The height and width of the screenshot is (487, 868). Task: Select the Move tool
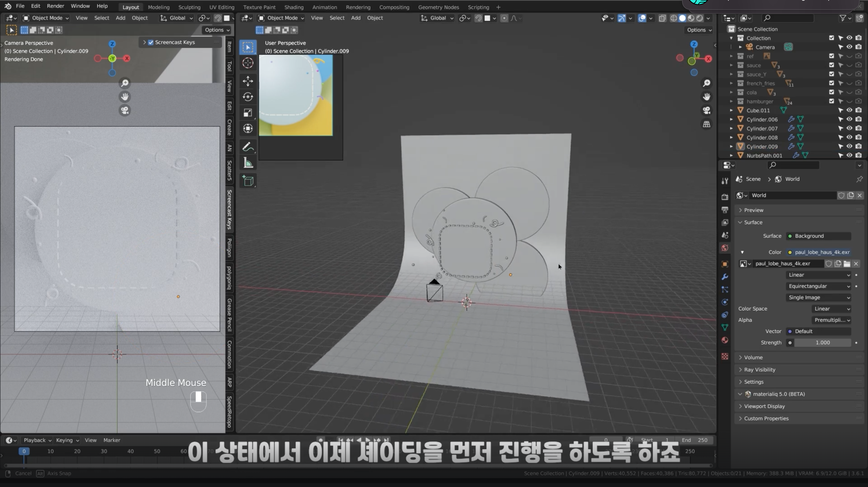coord(248,81)
